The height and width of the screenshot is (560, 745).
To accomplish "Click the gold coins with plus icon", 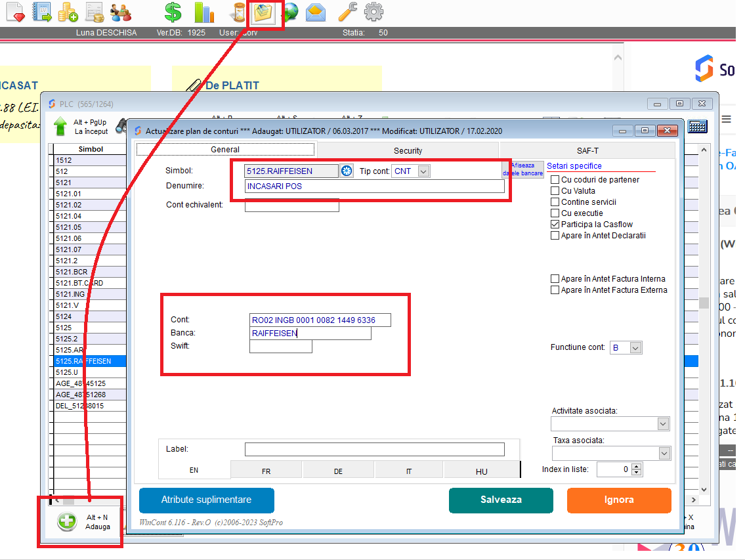I will [x=68, y=12].
